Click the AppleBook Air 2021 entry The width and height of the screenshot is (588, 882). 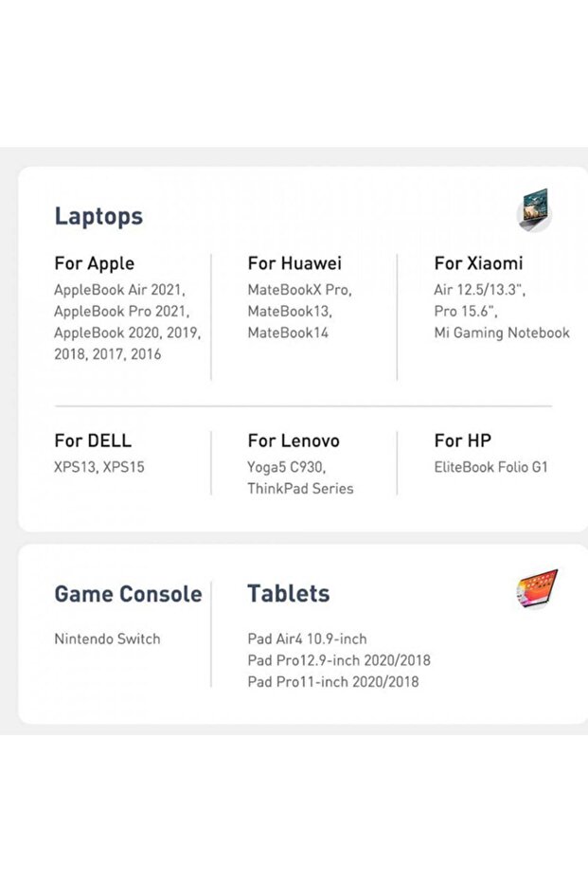click(118, 289)
